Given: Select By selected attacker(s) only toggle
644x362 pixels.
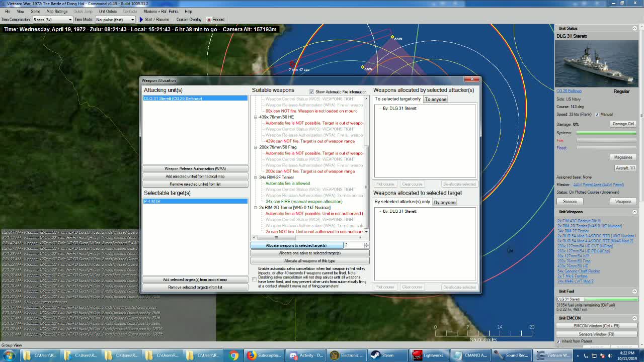Looking at the screenshot, I should (402, 202).
